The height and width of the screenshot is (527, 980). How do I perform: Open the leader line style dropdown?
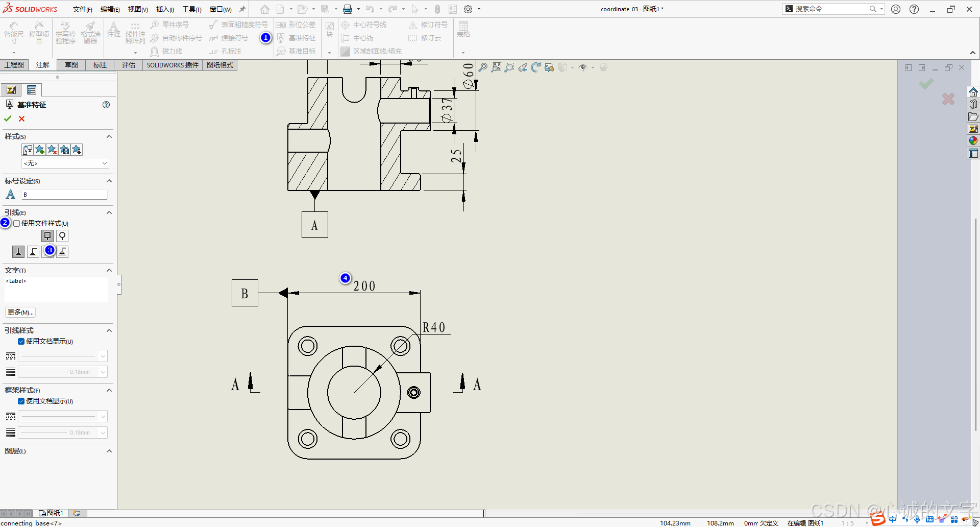63,356
